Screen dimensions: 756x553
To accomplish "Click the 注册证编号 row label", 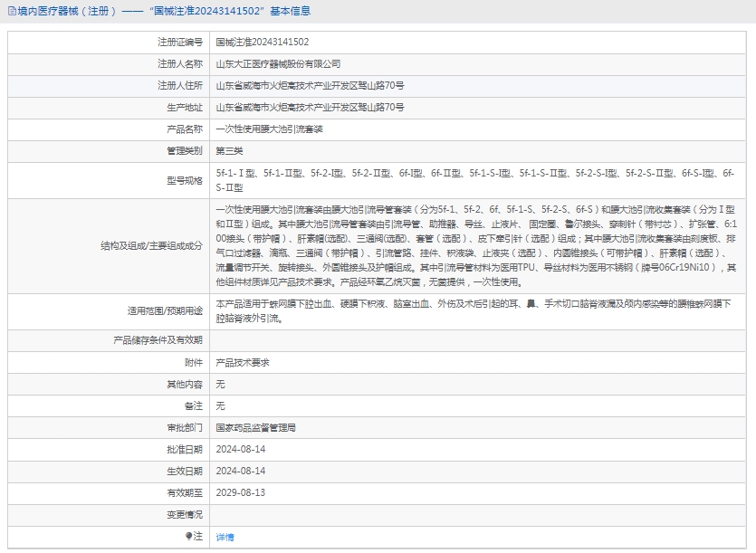I will (x=179, y=42).
